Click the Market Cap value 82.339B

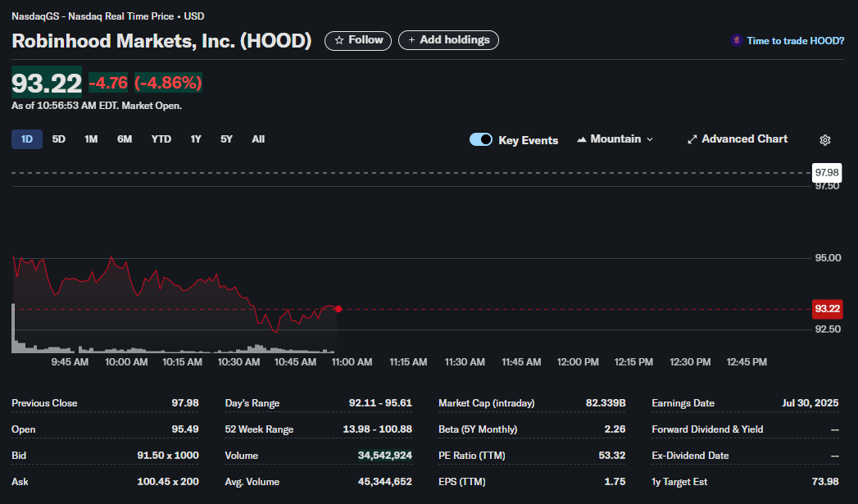(x=606, y=403)
